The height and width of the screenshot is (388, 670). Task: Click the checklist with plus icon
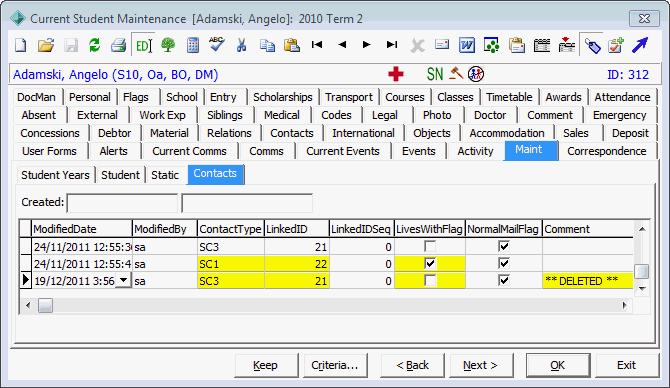[x=616, y=45]
